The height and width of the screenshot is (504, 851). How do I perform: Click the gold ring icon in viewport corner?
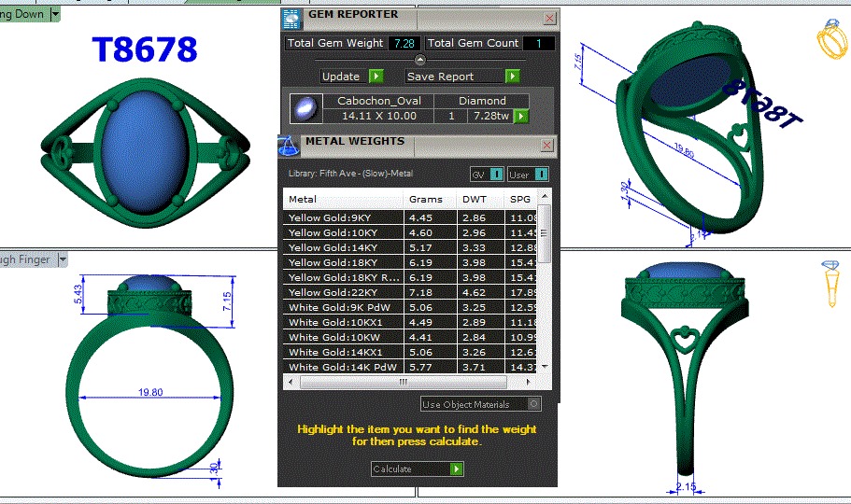(x=830, y=41)
